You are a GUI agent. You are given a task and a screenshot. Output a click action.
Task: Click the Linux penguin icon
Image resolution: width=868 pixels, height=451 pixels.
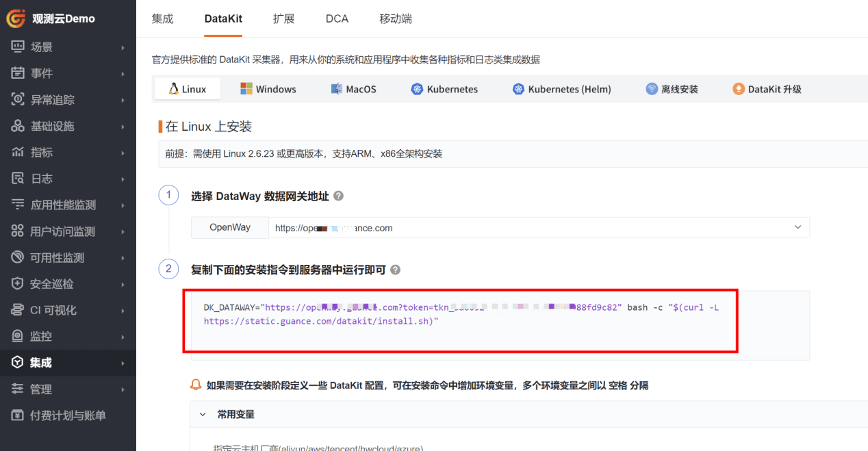(173, 89)
